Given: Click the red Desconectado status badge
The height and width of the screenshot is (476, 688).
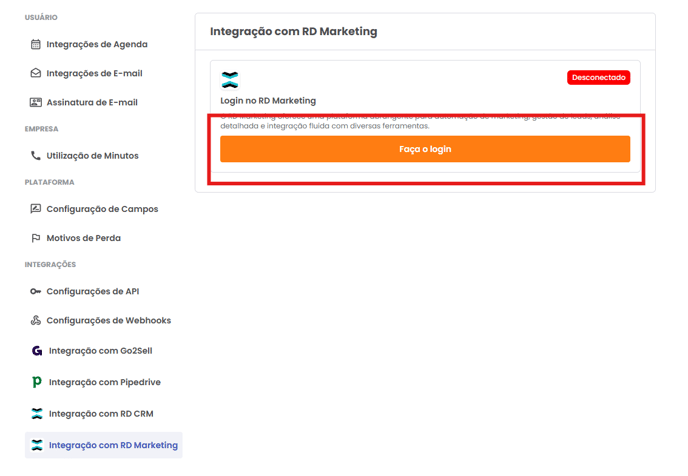Looking at the screenshot, I should pyautogui.click(x=598, y=77).
